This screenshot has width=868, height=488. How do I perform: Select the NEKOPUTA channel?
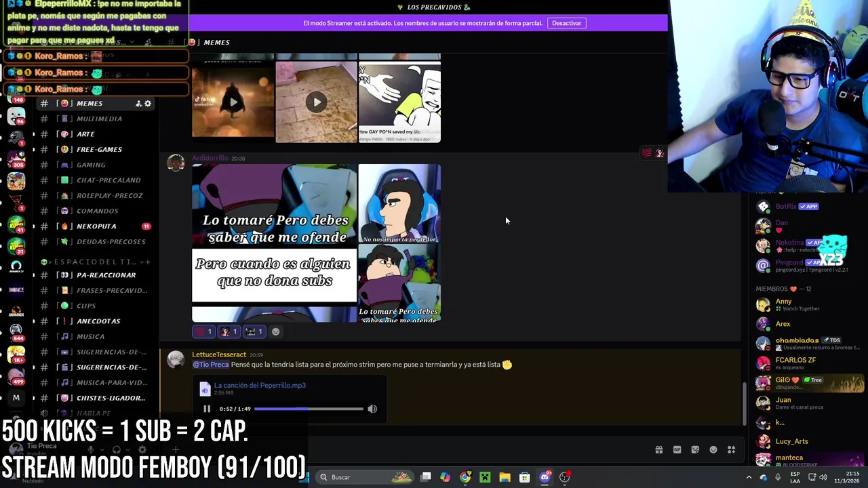pyautogui.click(x=95, y=226)
